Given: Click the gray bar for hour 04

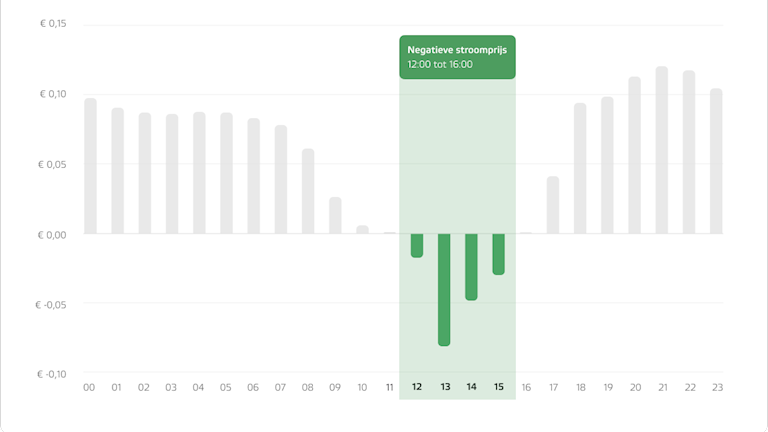Looking at the screenshot, I should [199, 173].
